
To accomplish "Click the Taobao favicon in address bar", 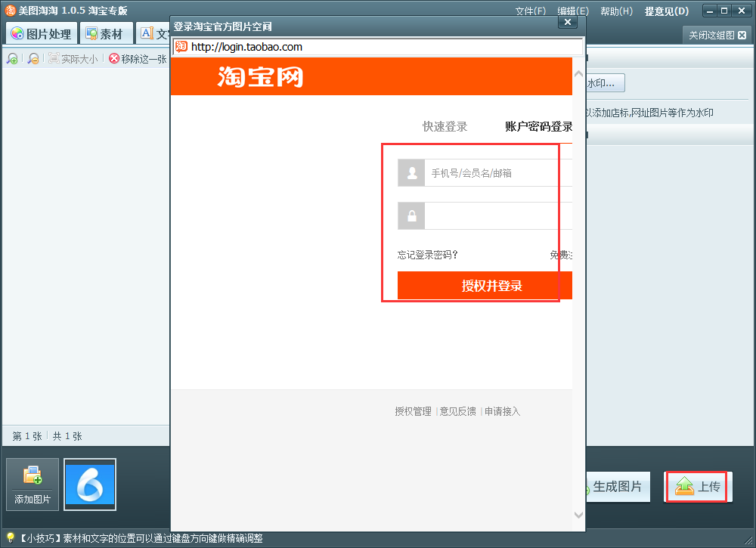I will click(x=181, y=46).
